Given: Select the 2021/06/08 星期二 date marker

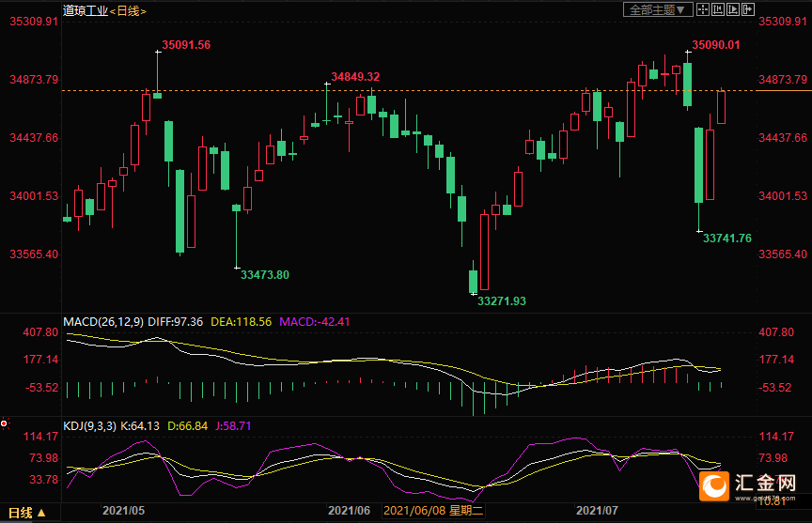Looking at the screenshot, I should click(433, 511).
